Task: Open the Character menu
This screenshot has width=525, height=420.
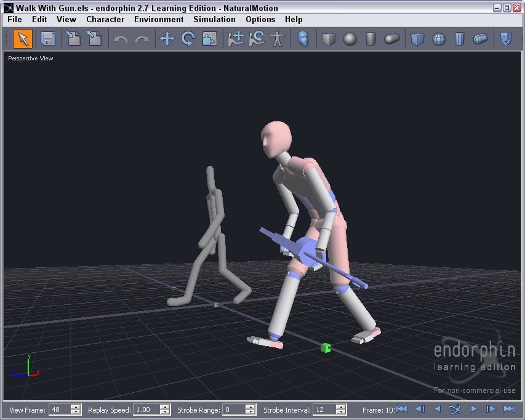Action: click(x=105, y=20)
